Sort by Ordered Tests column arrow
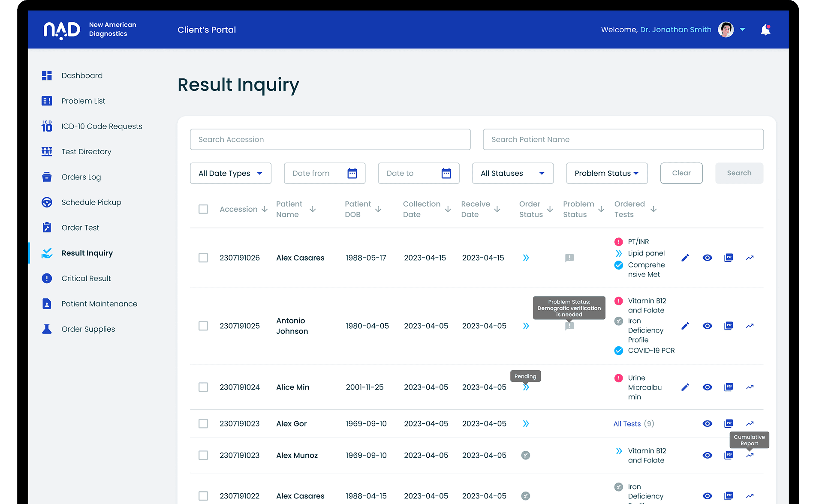Image resolution: width=813 pixels, height=504 pixels. pos(653,209)
